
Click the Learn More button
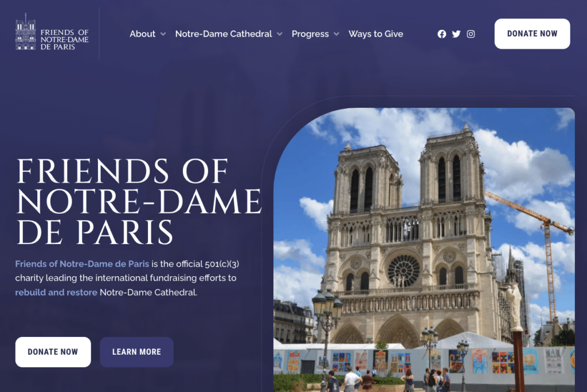point(136,352)
